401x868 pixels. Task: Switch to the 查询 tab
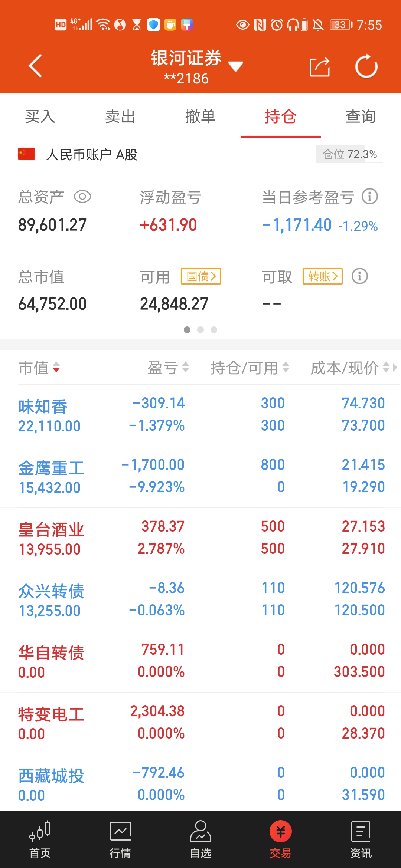[x=361, y=116]
